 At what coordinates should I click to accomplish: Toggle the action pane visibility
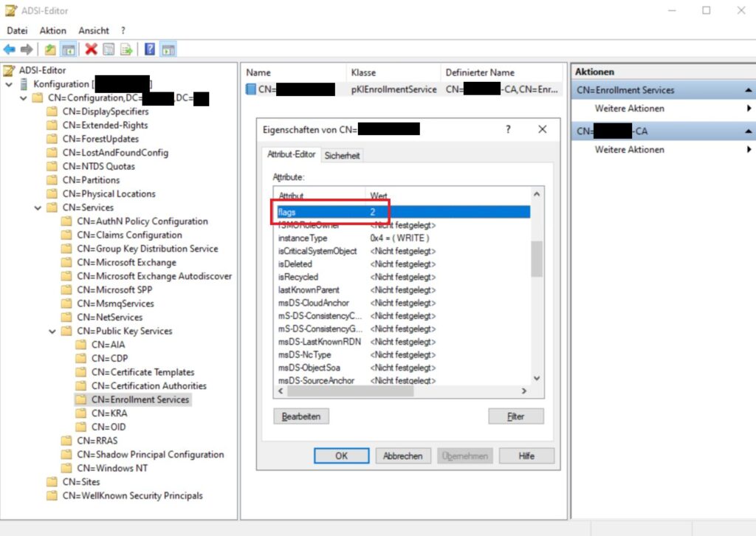pos(168,49)
